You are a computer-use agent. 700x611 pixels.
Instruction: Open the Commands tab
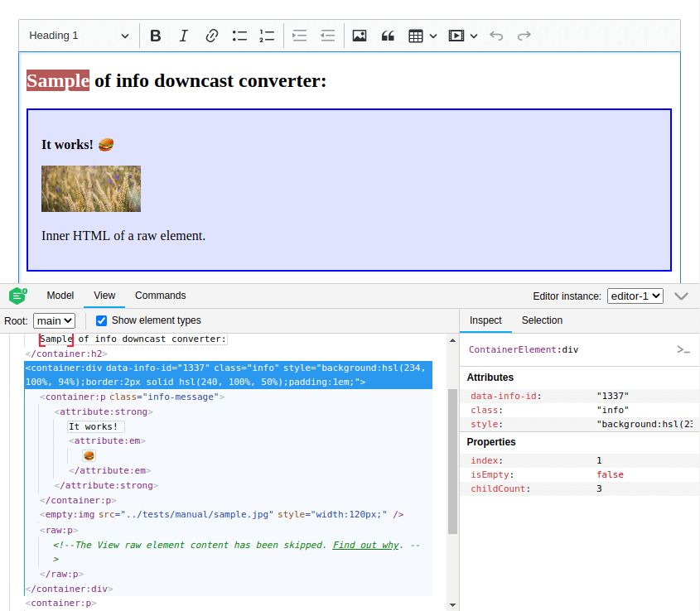click(x=161, y=296)
